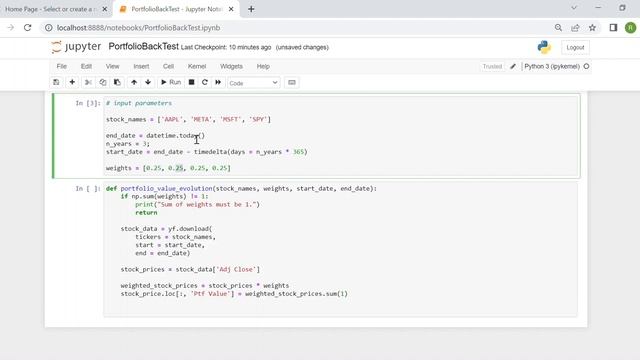Click the n_years = 3 line
The width and height of the screenshot is (640, 360).
click(x=128, y=144)
